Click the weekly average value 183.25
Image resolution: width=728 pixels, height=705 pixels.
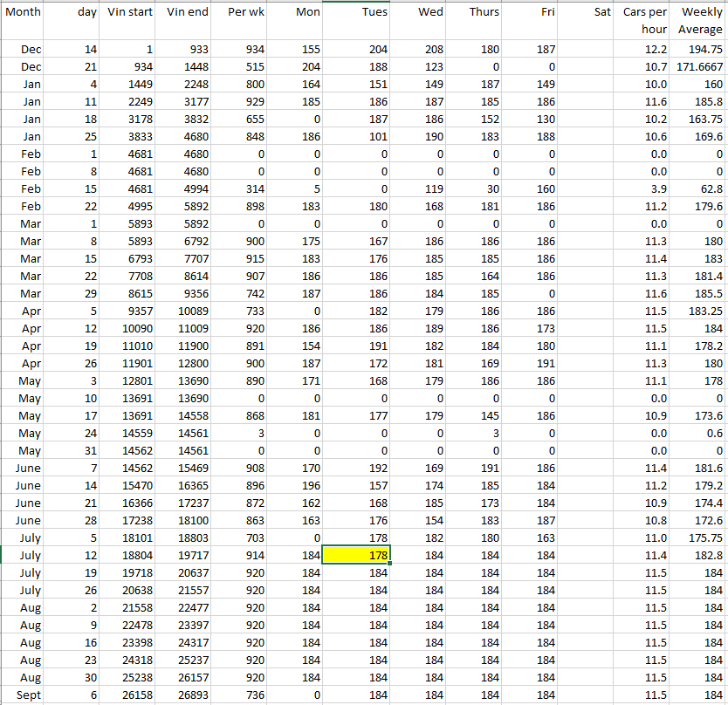point(700,311)
